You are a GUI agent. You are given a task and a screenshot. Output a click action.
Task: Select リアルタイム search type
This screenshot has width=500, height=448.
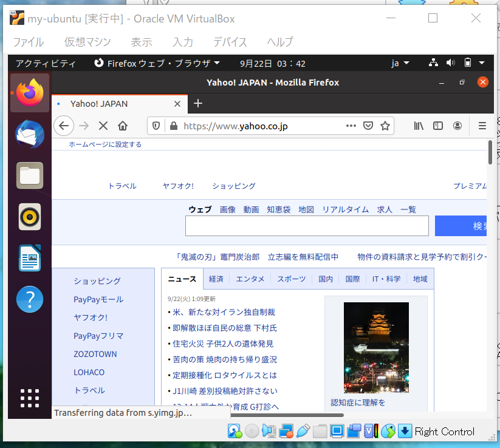coord(346,209)
